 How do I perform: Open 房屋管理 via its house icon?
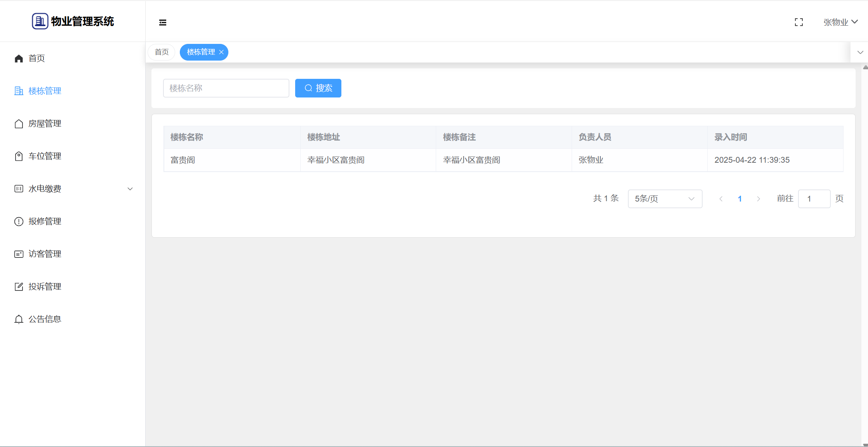(19, 123)
